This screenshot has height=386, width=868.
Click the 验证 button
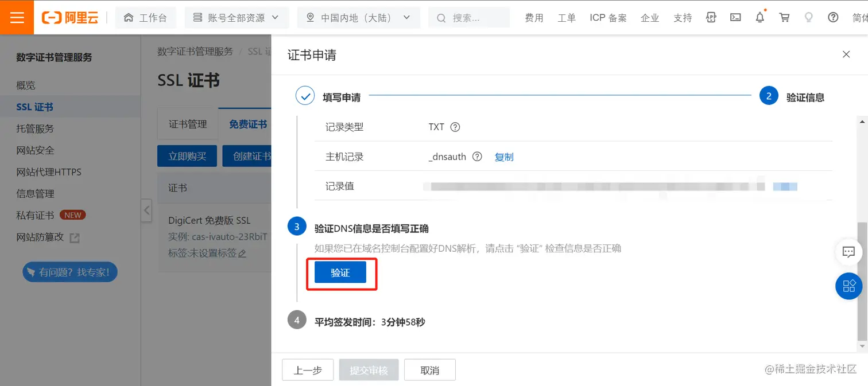pos(340,272)
